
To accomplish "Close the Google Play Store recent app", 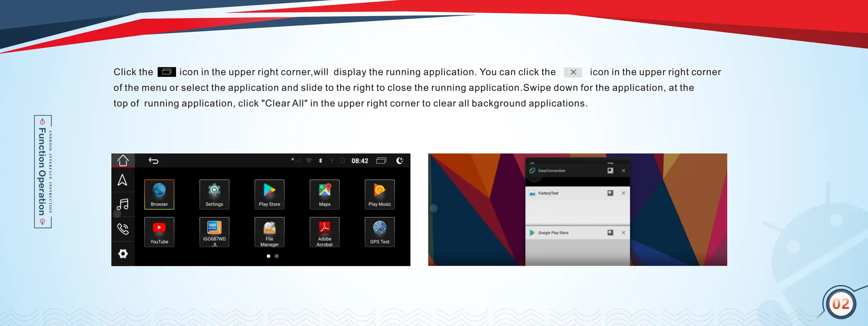I will [x=623, y=233].
